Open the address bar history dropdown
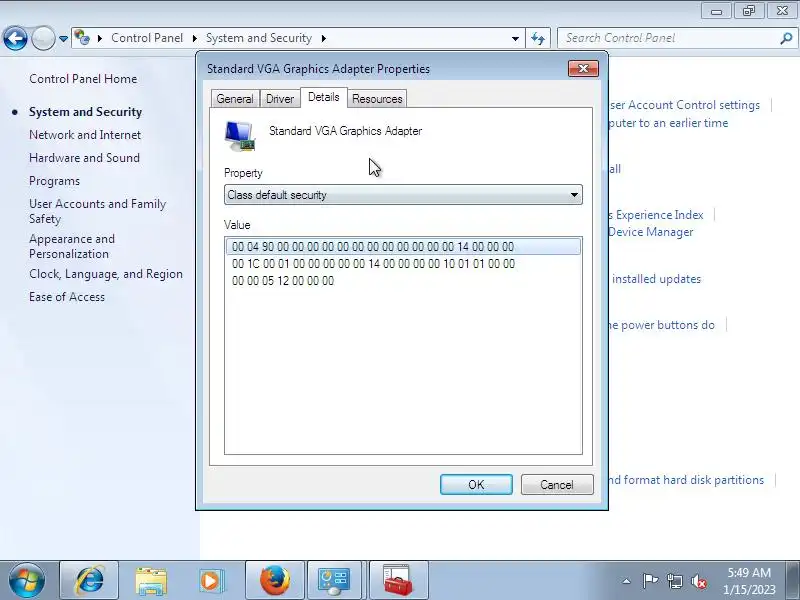Viewport: 800px width, 600px height. [x=515, y=38]
